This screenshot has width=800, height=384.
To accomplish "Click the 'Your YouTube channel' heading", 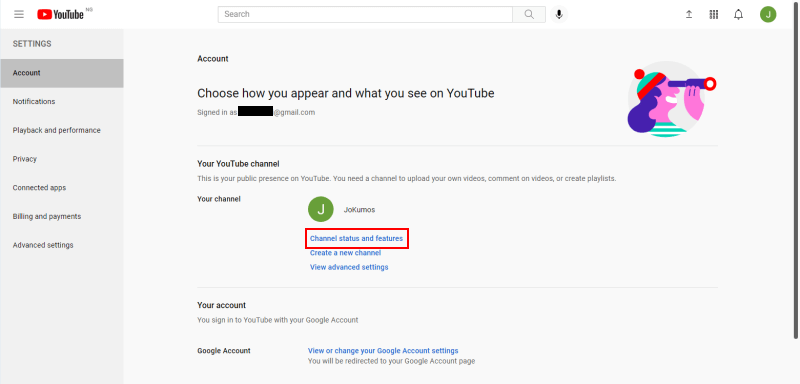I will tap(238, 164).
